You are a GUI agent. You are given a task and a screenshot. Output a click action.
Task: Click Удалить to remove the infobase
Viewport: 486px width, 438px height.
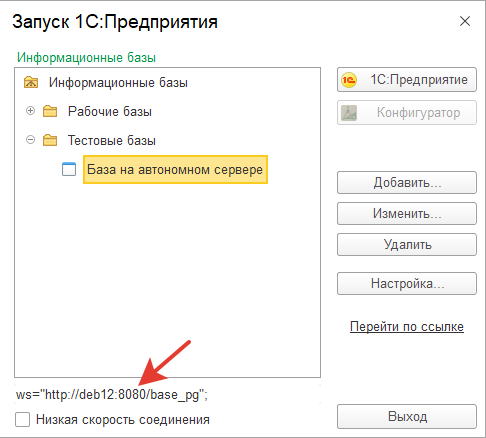407,244
